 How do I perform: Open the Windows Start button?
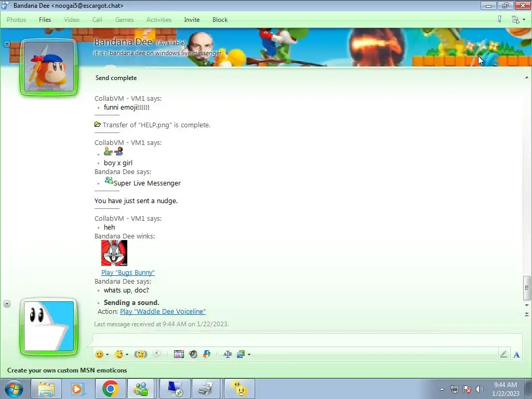(14, 389)
